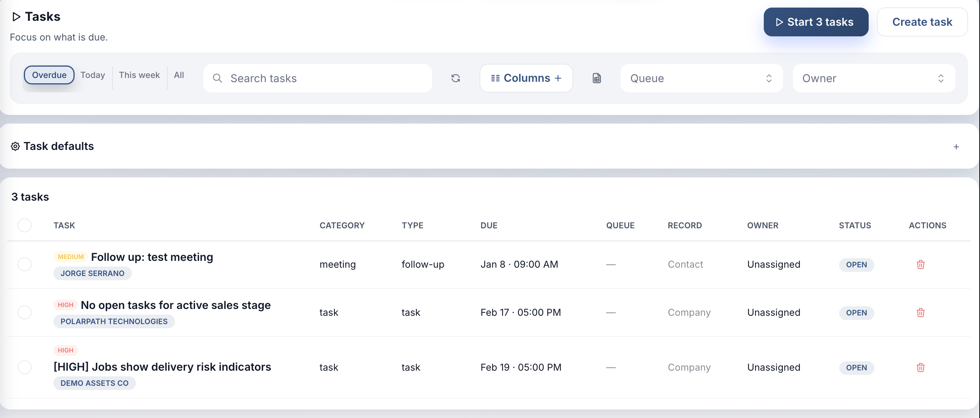
Task: Delete the No open tasks task
Action: coord(921,312)
